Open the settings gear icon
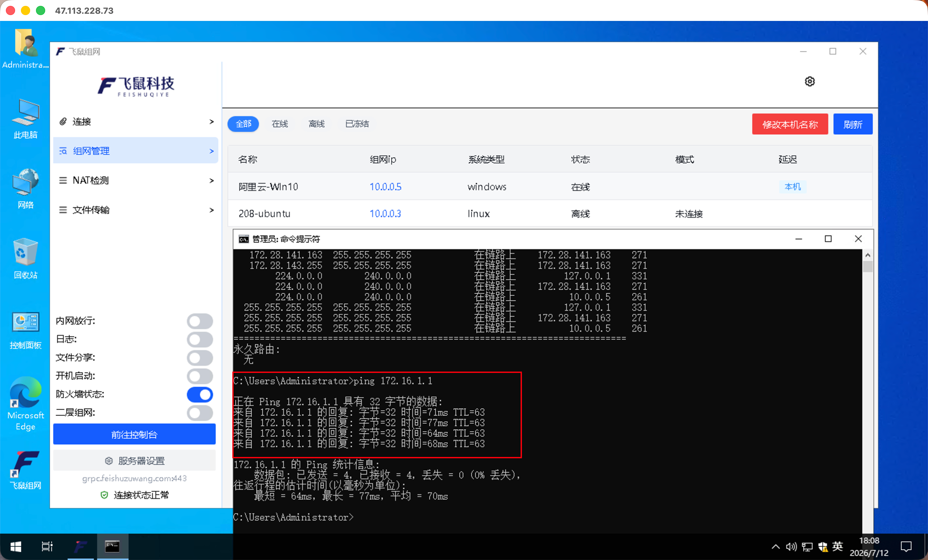The width and height of the screenshot is (928, 560). pos(809,81)
